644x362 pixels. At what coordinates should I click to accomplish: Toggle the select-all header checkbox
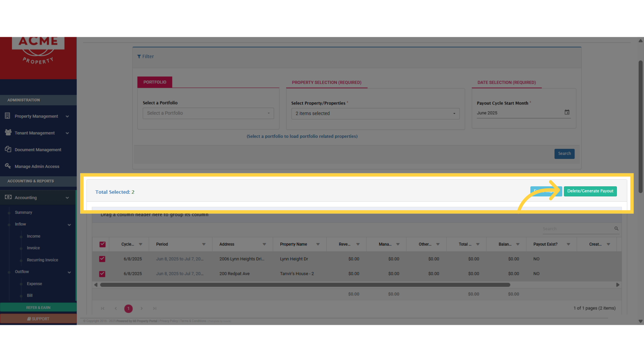click(102, 244)
